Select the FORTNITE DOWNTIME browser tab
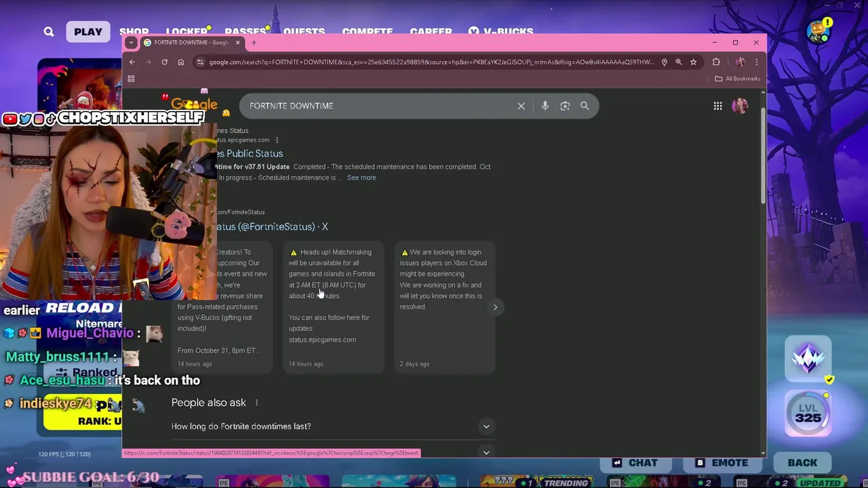868x488 pixels. (192, 43)
